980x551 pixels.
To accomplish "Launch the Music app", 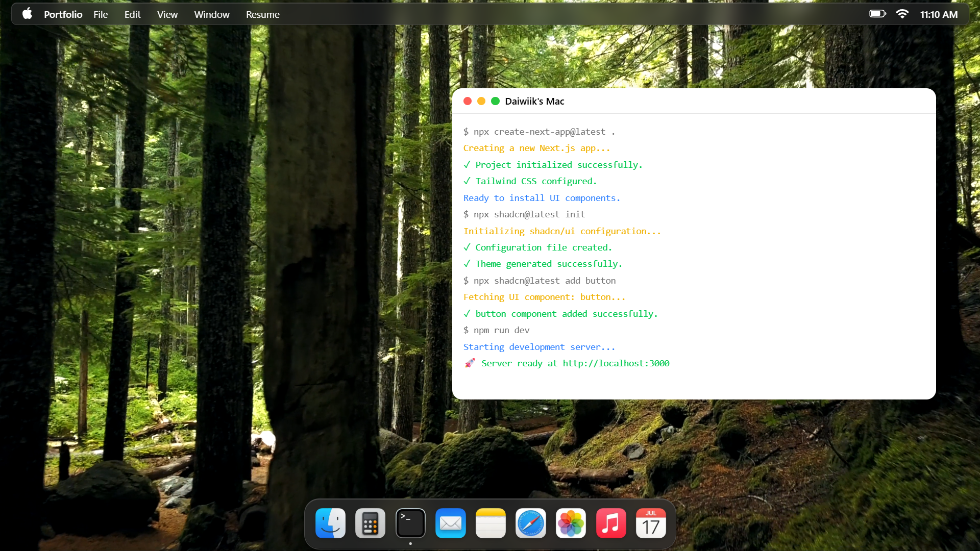I will point(610,523).
